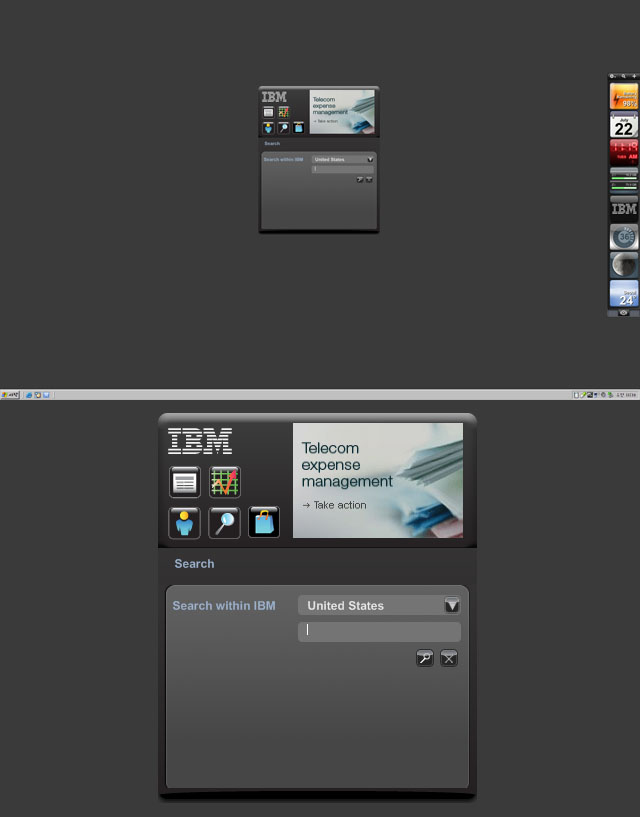Screen dimensions: 640x817
Task: Open the news list icon in large IBM widget
Action: tap(184, 482)
